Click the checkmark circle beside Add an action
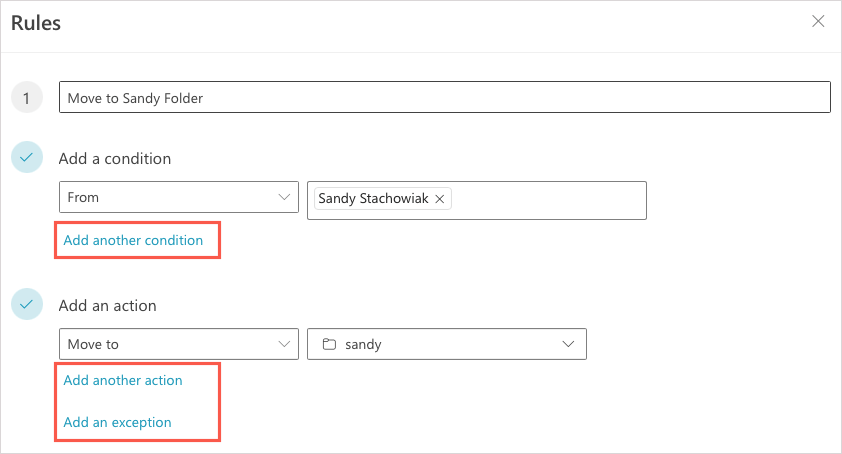Screen dimensions: 842x454 (x=26, y=305)
